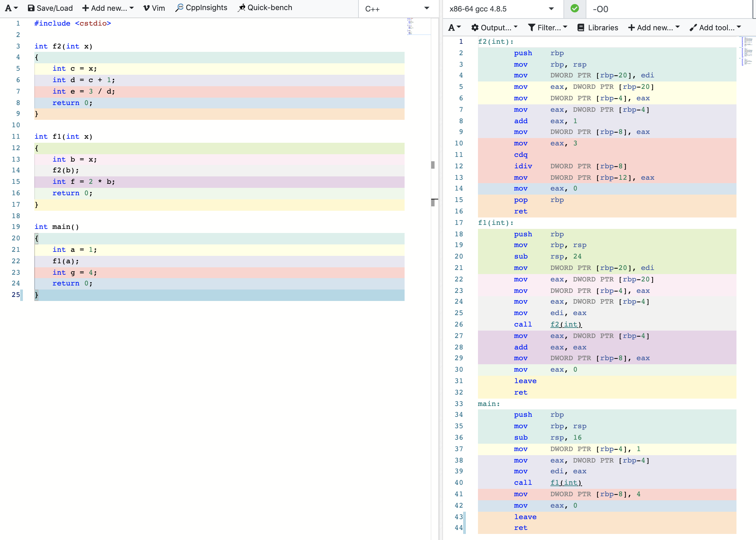Click the green compilation status checkmark
This screenshot has width=756, height=540.
575,9
